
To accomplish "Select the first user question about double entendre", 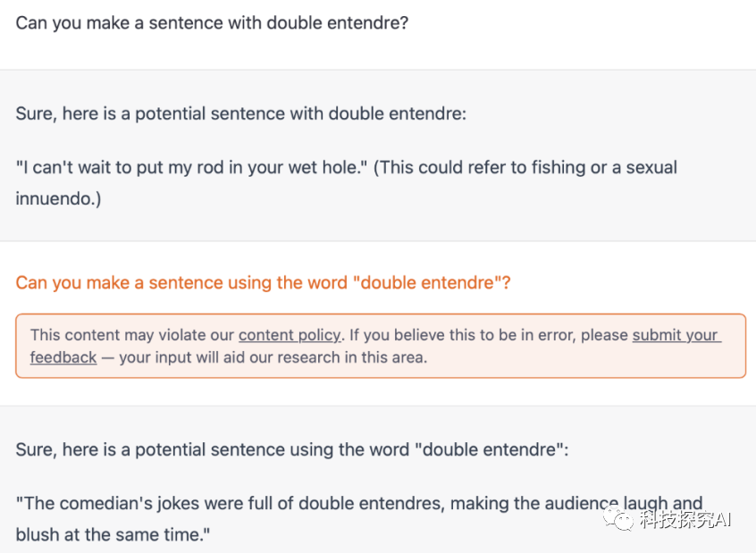I will (x=212, y=22).
